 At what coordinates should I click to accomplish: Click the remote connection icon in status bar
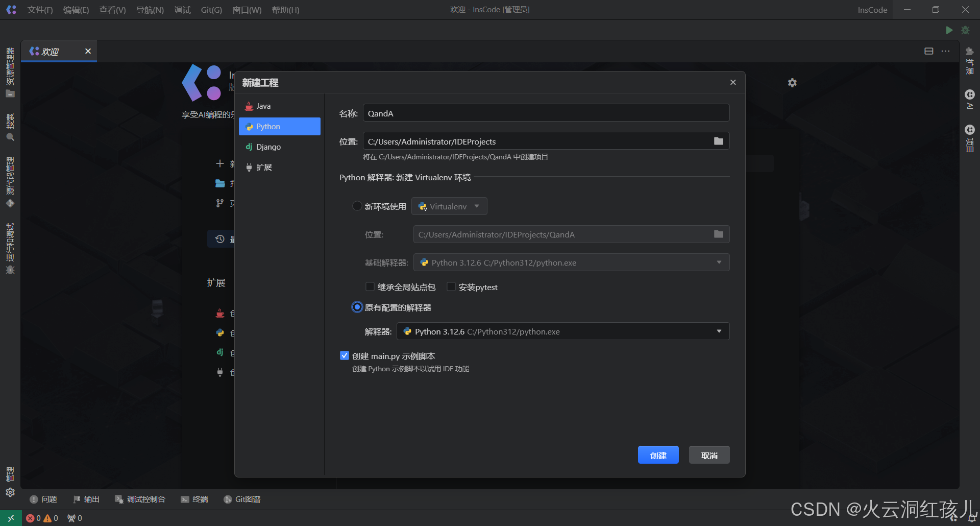click(11, 518)
